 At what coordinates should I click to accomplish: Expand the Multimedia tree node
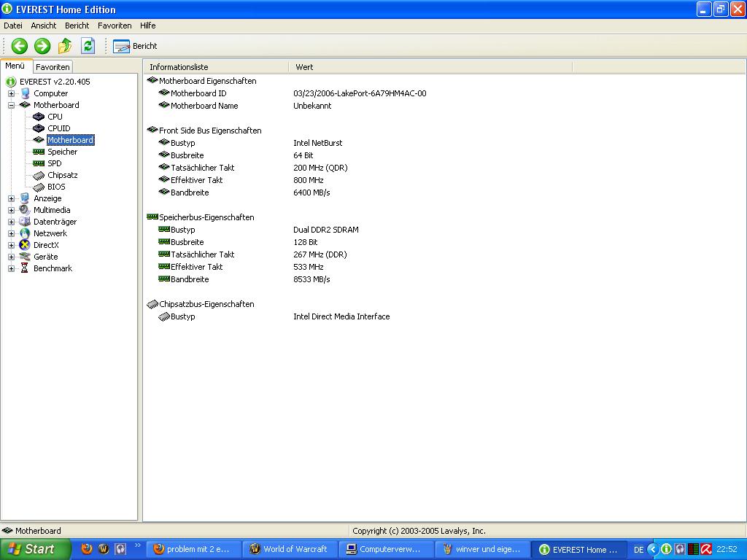(x=12, y=210)
